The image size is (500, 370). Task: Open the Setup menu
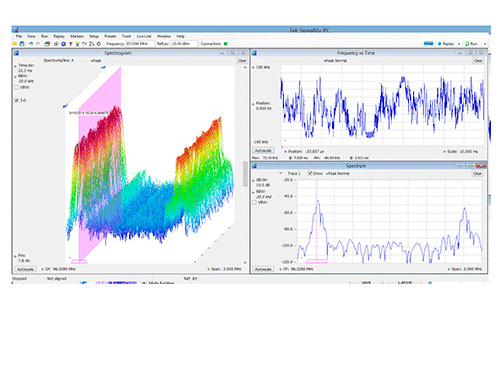point(94,36)
